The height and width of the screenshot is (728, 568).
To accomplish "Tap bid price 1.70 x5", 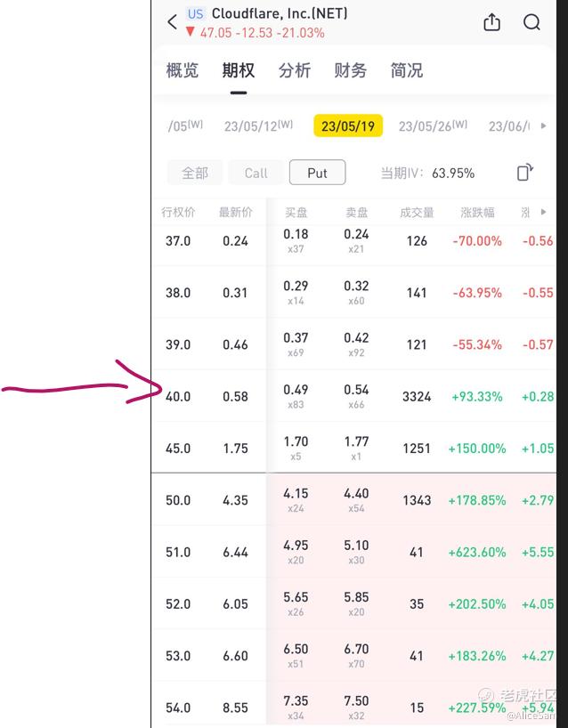I will pyautogui.click(x=296, y=448).
